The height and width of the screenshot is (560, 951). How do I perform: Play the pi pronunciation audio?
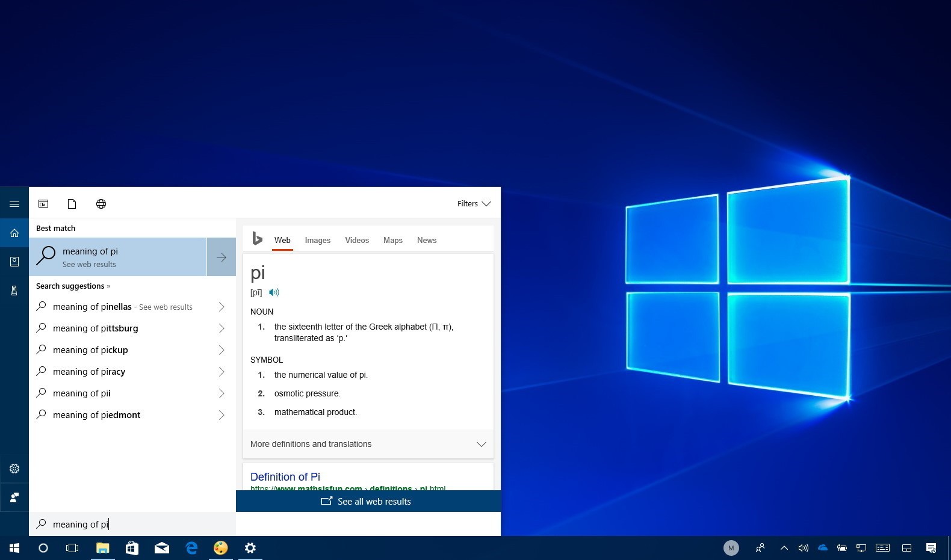274,292
